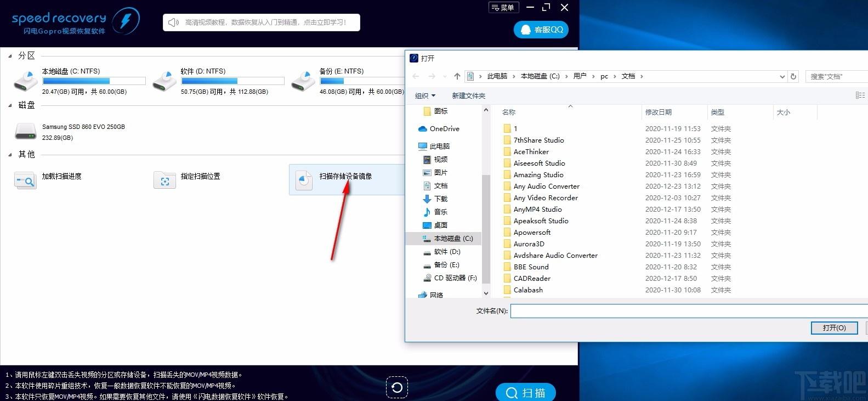The width and height of the screenshot is (868, 401).
Task: Click the 扫描存储设备镜像 icon
Action: [304, 179]
